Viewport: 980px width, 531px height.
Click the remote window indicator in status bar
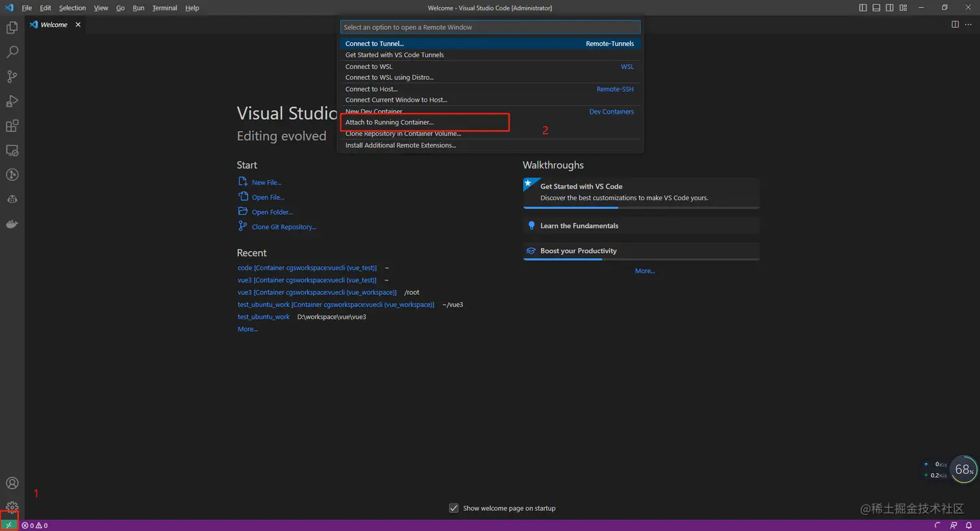pyautogui.click(x=8, y=525)
